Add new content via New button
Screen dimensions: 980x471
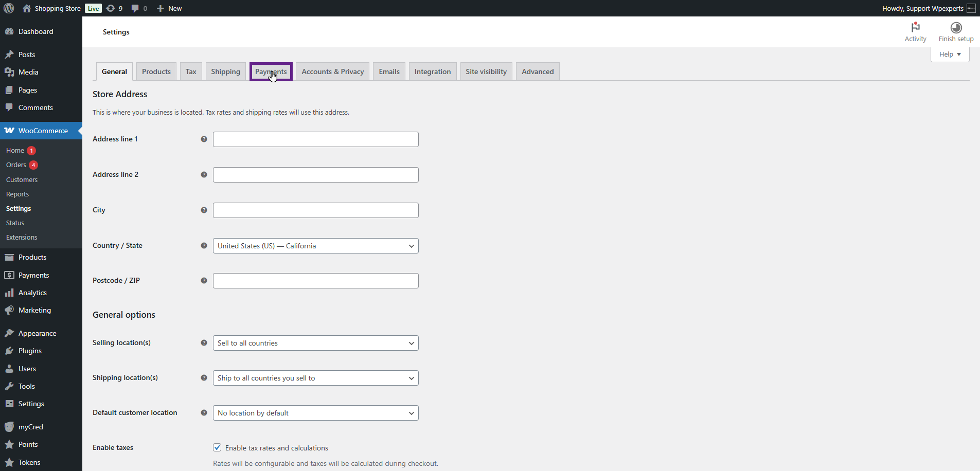[169, 8]
